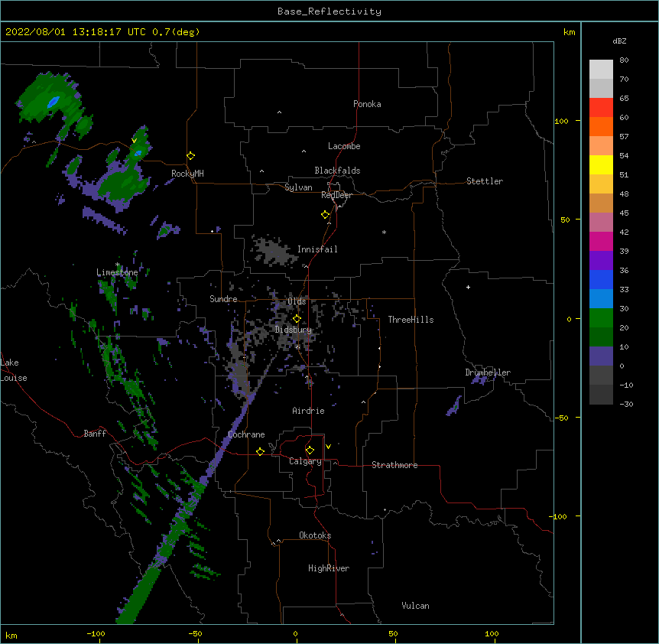Click the Sylvan label

click(x=298, y=187)
